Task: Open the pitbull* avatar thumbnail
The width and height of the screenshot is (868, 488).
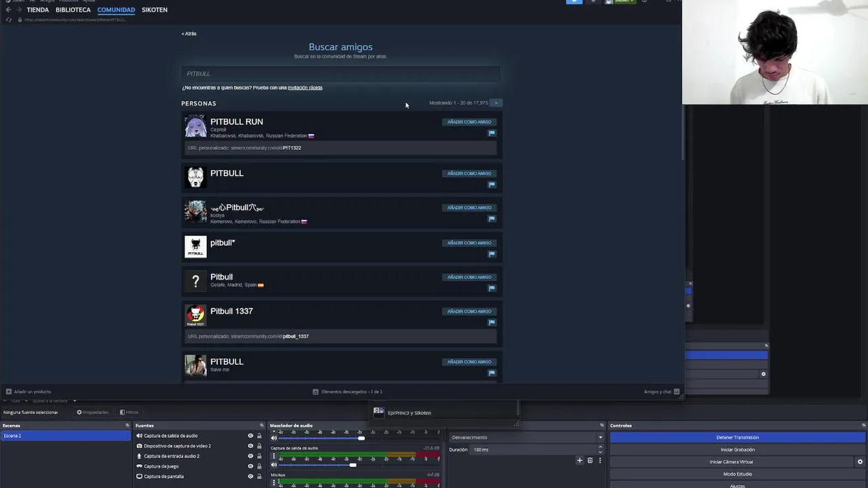Action: coord(195,247)
